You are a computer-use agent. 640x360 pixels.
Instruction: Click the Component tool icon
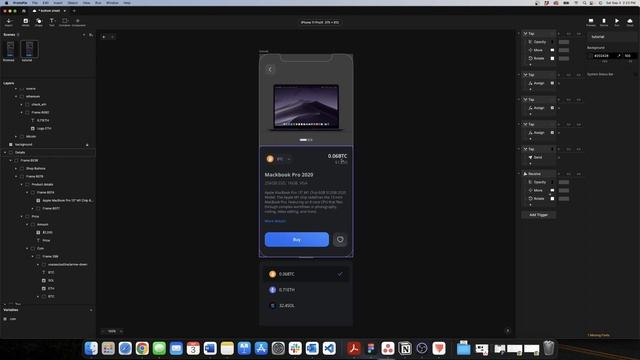tap(78, 22)
